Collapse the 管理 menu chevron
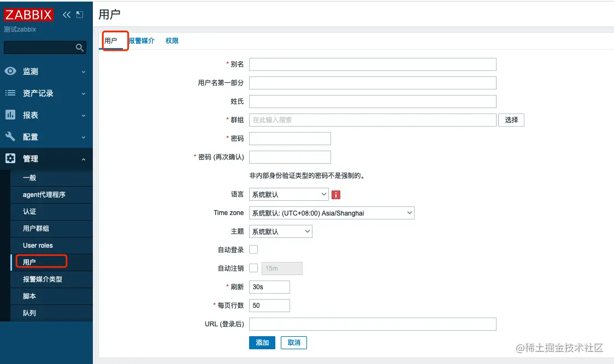 click(84, 159)
